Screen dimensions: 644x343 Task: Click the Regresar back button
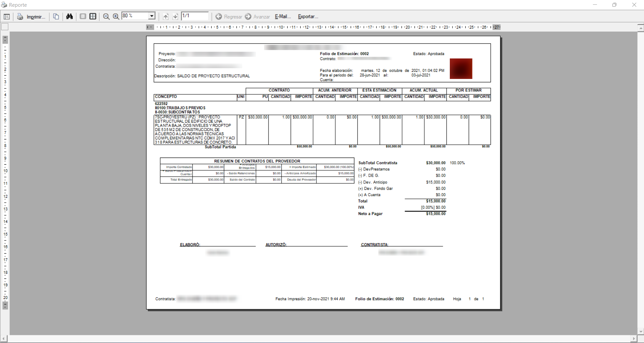click(229, 16)
